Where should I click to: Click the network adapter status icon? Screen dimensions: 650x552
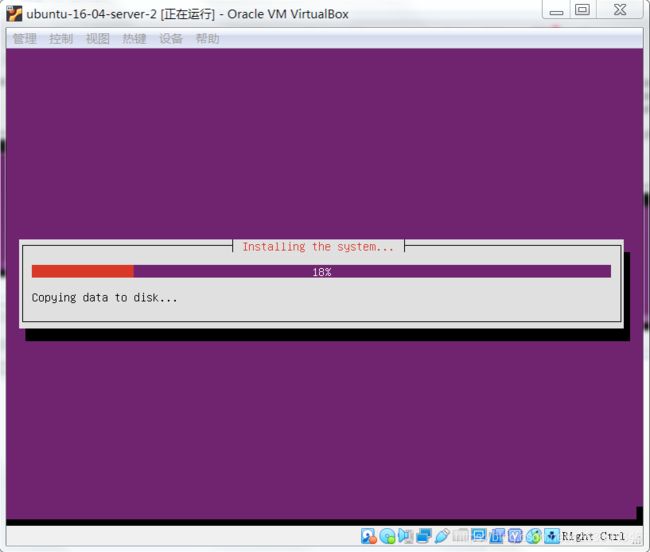point(424,536)
